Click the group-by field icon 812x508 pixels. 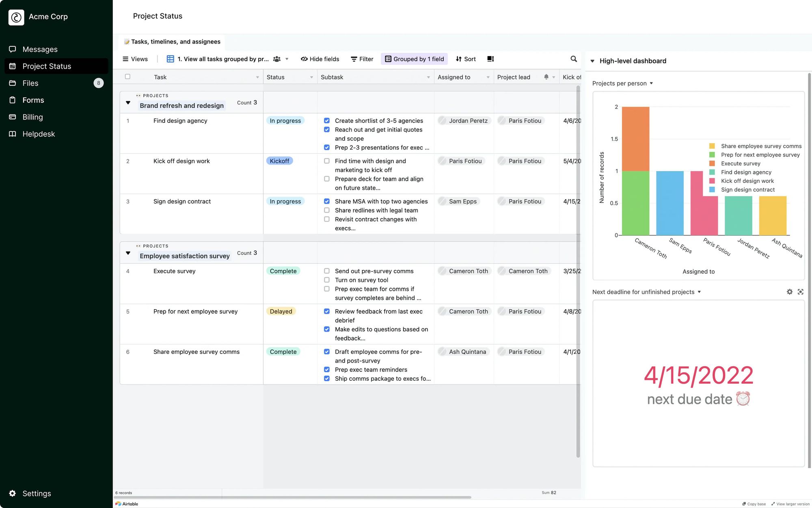387,59
